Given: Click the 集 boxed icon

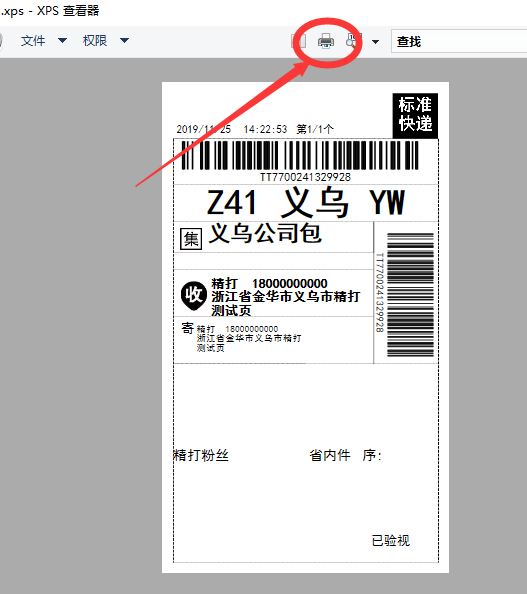Looking at the screenshot, I should click(x=191, y=239).
